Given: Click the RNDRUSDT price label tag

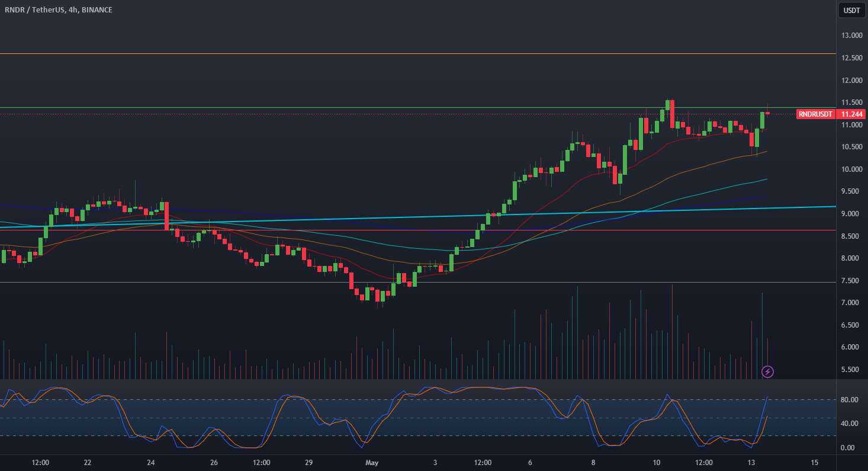Looking at the screenshot, I should pos(815,114).
